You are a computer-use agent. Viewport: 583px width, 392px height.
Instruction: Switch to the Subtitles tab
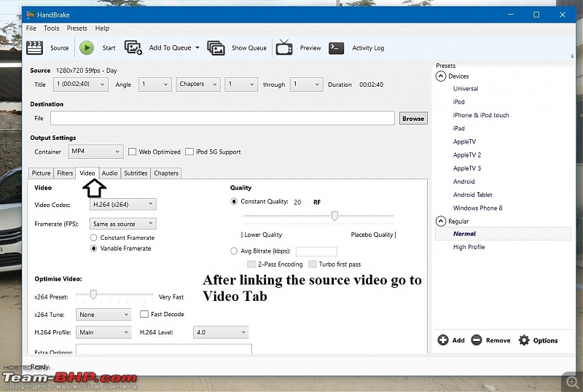(136, 173)
